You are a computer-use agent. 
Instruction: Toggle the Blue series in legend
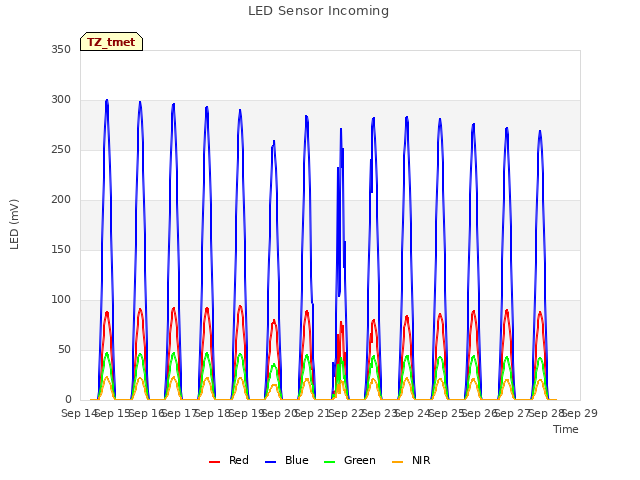coord(287,460)
